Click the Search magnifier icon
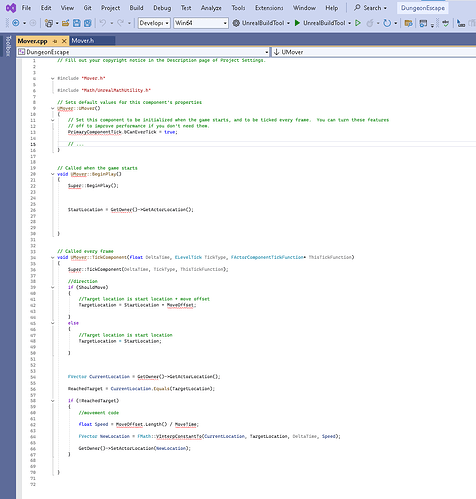Screen dimensions: 476x499 click(x=357, y=7)
